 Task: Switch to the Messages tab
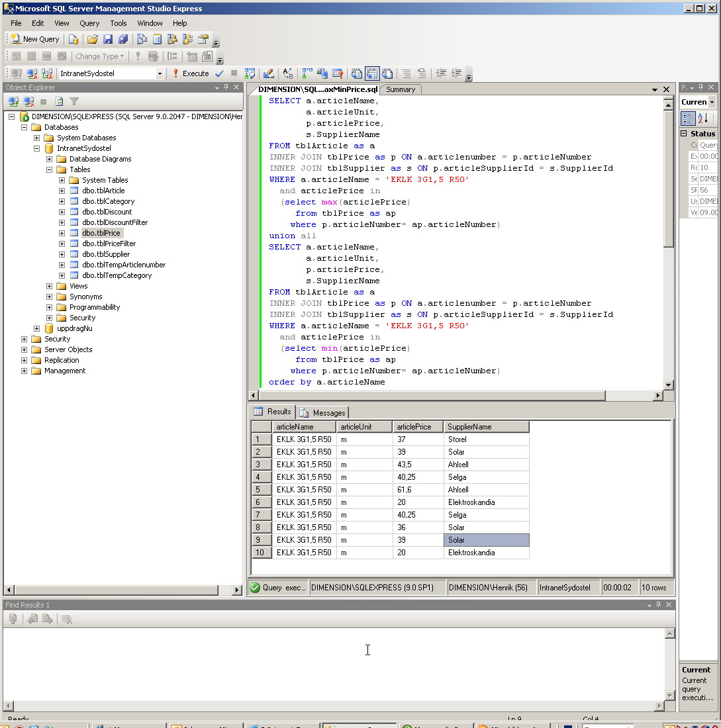323,412
